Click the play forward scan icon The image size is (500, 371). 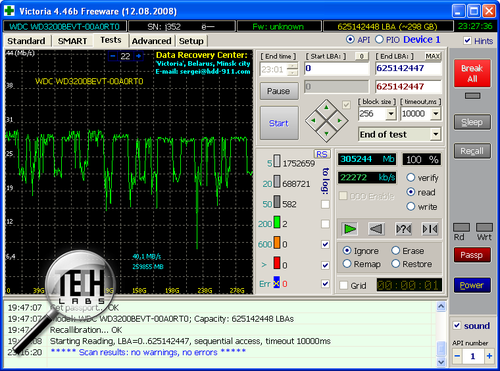click(x=349, y=229)
